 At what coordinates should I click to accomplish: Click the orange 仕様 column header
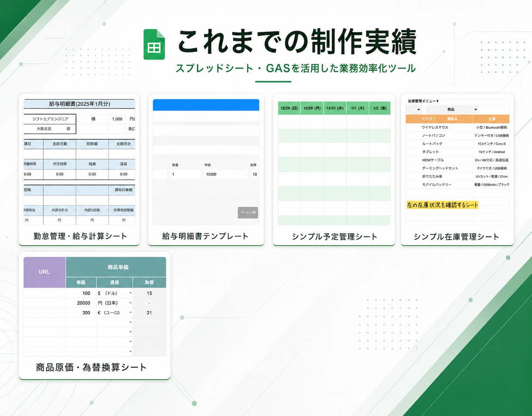click(491, 119)
